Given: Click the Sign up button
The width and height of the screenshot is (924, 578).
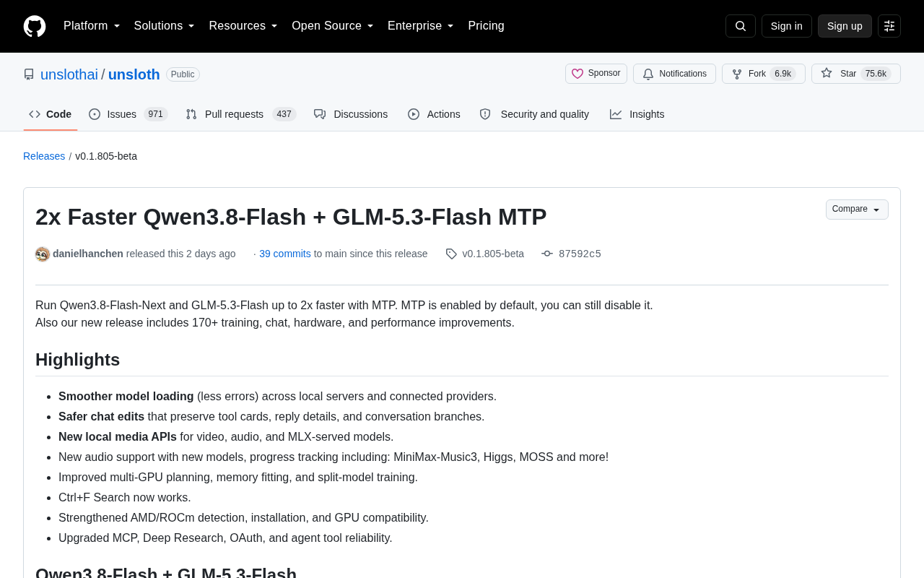Looking at the screenshot, I should [845, 26].
